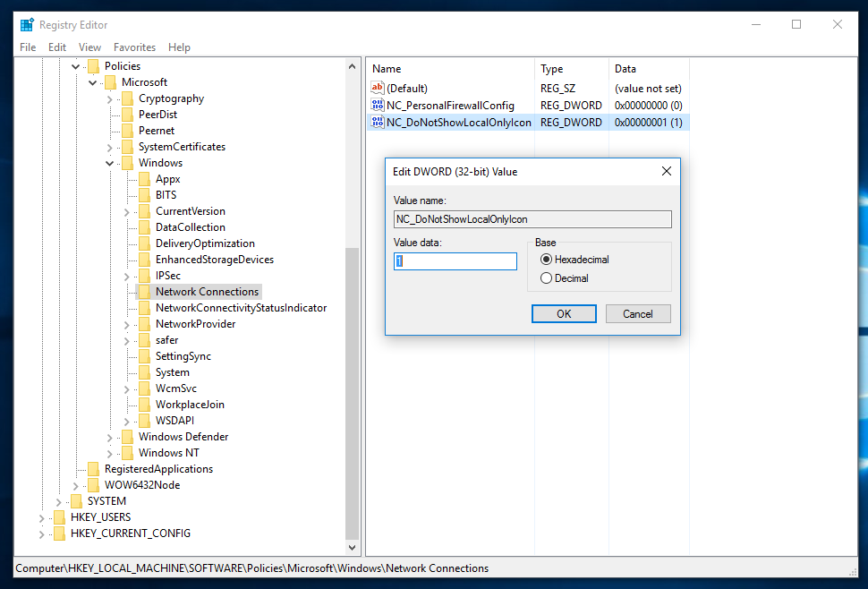The width and height of the screenshot is (868, 589).
Task: Click the HKEY_USERS folder icon
Action: (x=59, y=517)
